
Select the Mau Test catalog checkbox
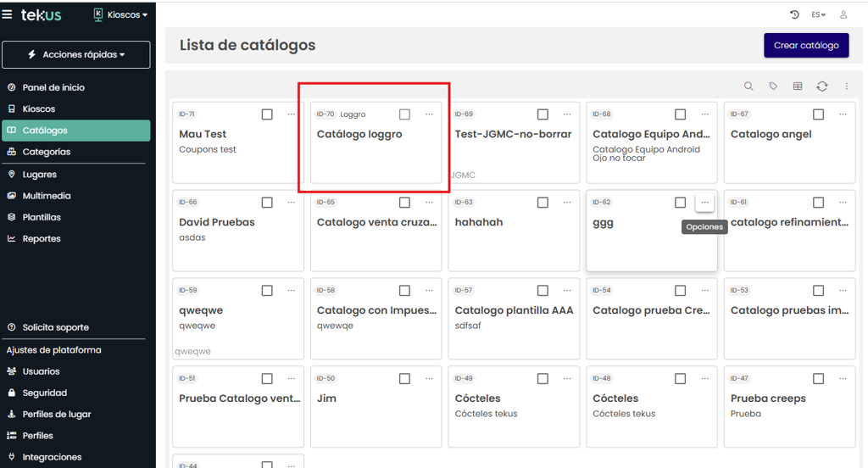(x=267, y=114)
